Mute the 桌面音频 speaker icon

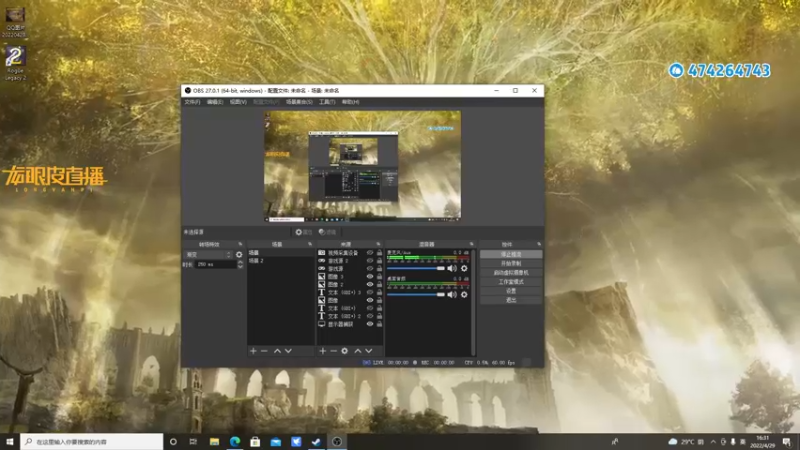pyautogui.click(x=452, y=294)
